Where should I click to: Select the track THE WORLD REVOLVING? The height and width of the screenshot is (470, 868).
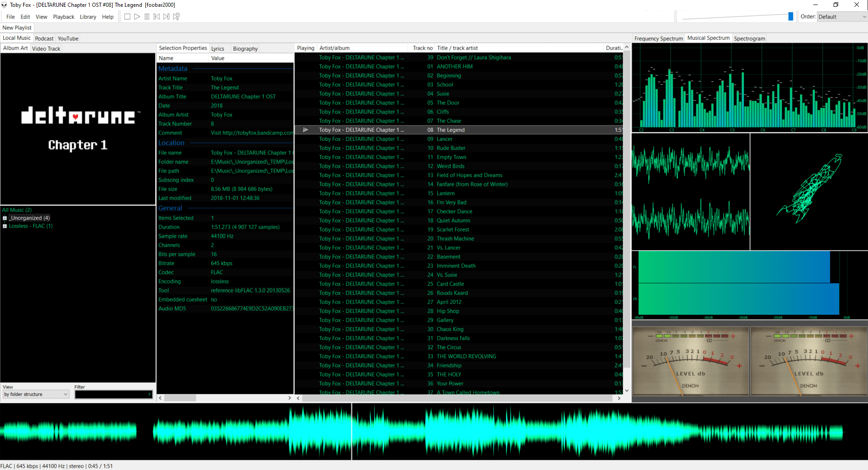(x=459, y=356)
